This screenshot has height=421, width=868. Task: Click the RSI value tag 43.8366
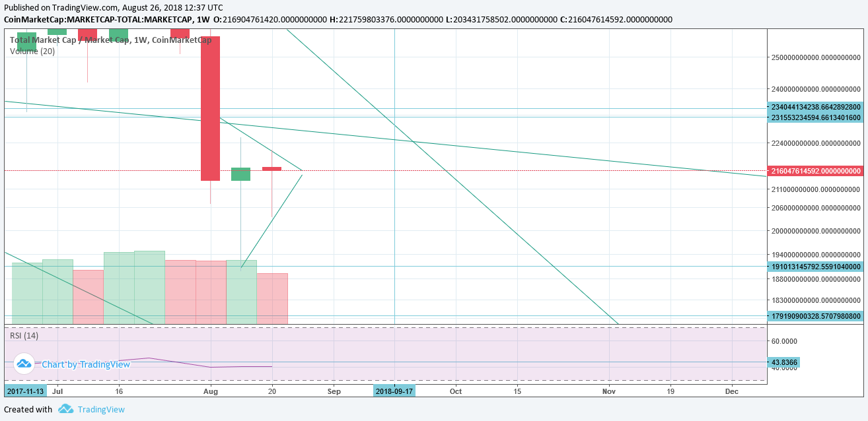pyautogui.click(x=784, y=362)
